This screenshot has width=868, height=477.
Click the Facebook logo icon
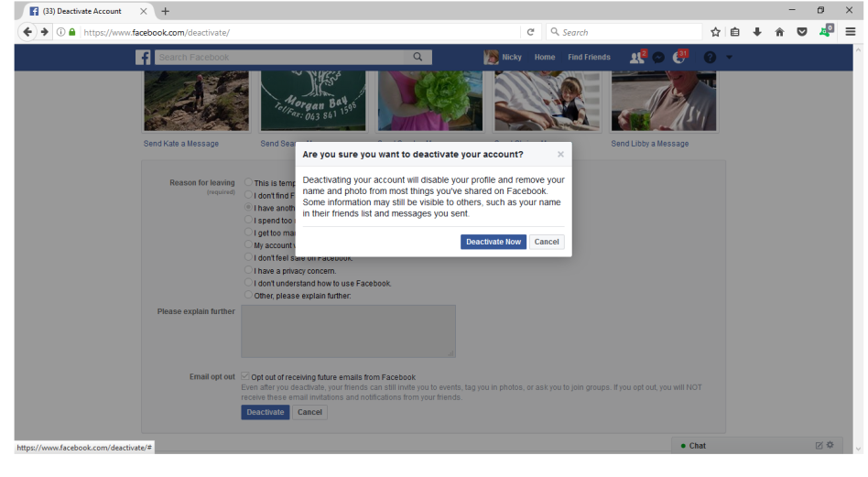click(143, 57)
